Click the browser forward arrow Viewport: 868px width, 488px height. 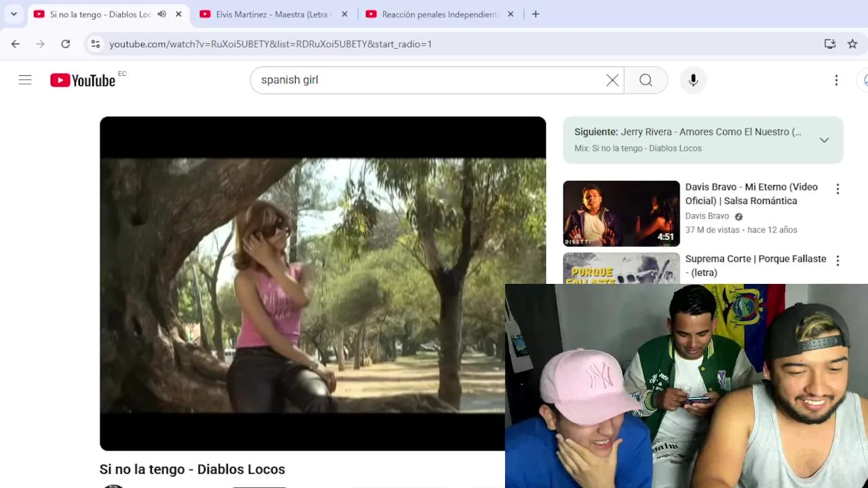pos(41,44)
